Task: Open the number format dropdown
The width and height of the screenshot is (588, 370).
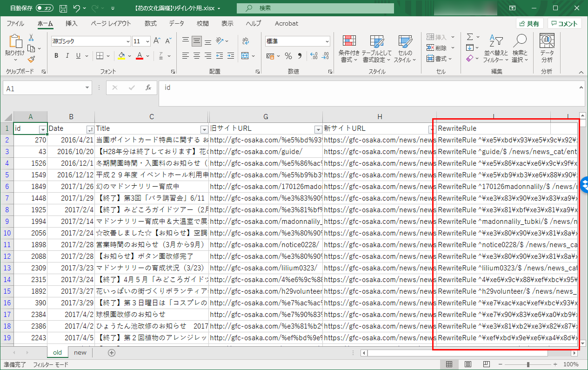Action: (x=327, y=41)
